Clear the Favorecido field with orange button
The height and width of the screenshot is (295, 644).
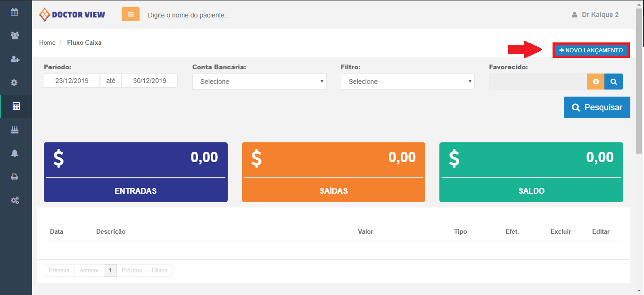[596, 82]
